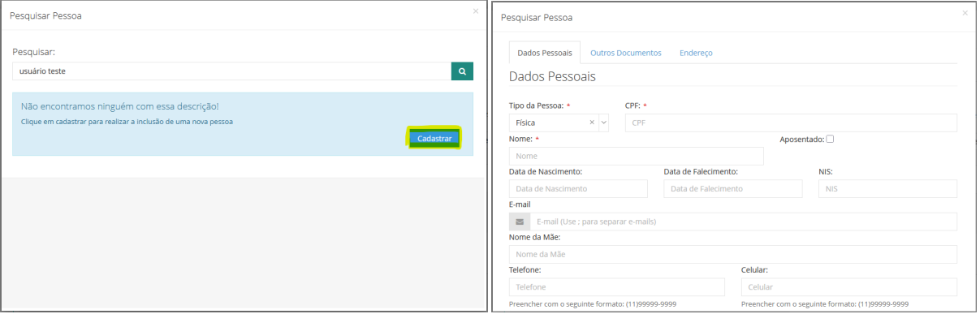Click the Telefone input field

pyautogui.click(x=617, y=287)
